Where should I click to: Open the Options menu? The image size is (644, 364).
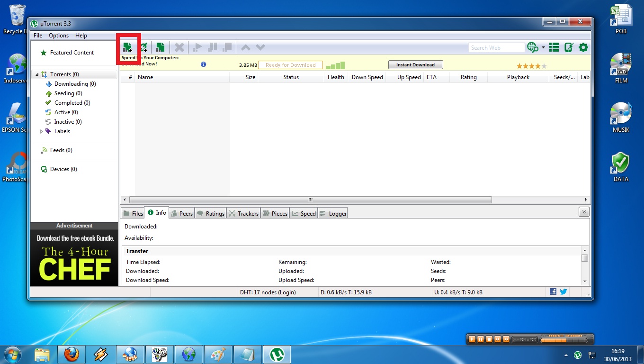(x=59, y=36)
